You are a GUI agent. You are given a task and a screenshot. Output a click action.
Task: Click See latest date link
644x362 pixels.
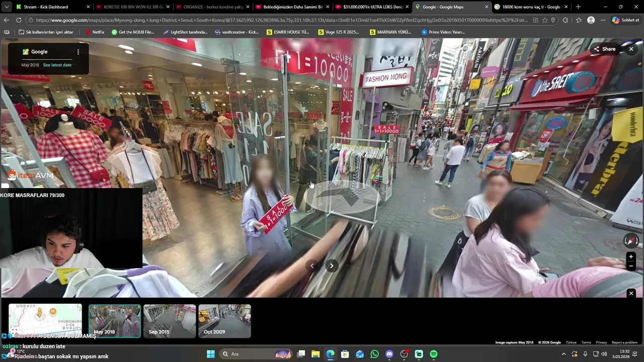57,65
